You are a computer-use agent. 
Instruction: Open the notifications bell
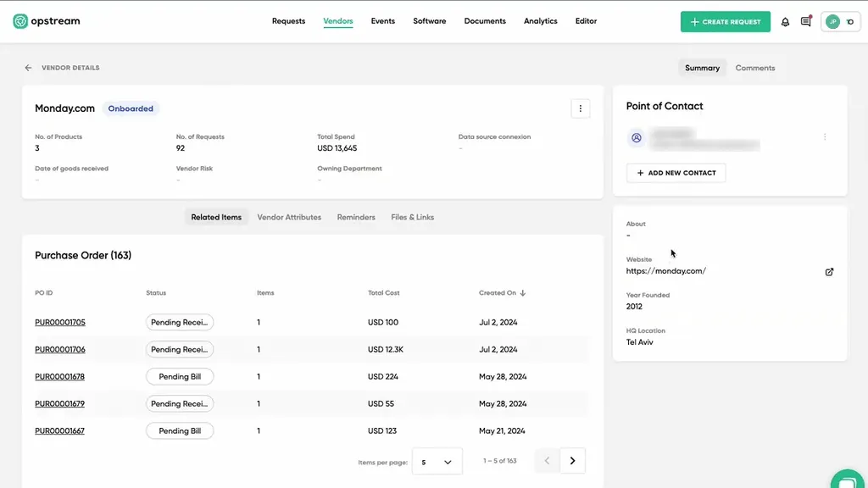[x=785, y=21]
